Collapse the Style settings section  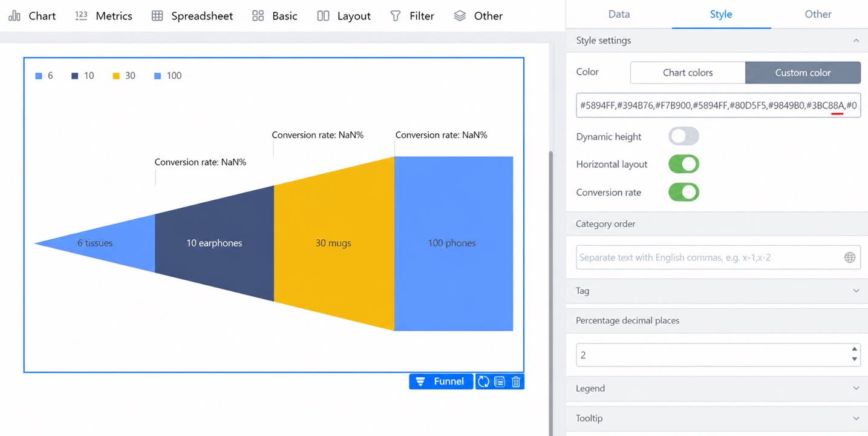pyautogui.click(x=856, y=41)
